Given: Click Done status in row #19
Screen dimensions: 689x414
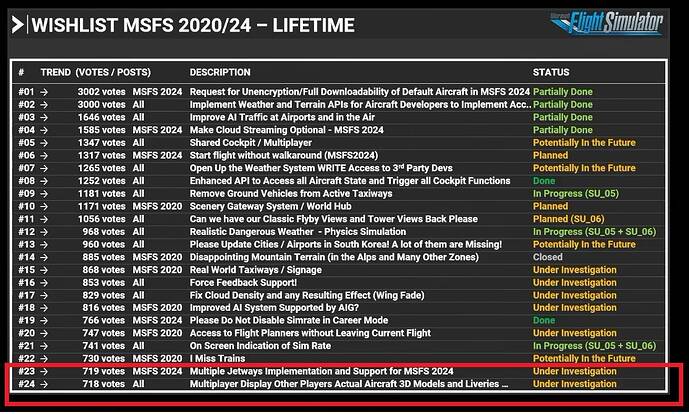Looking at the screenshot, I should (544, 321).
